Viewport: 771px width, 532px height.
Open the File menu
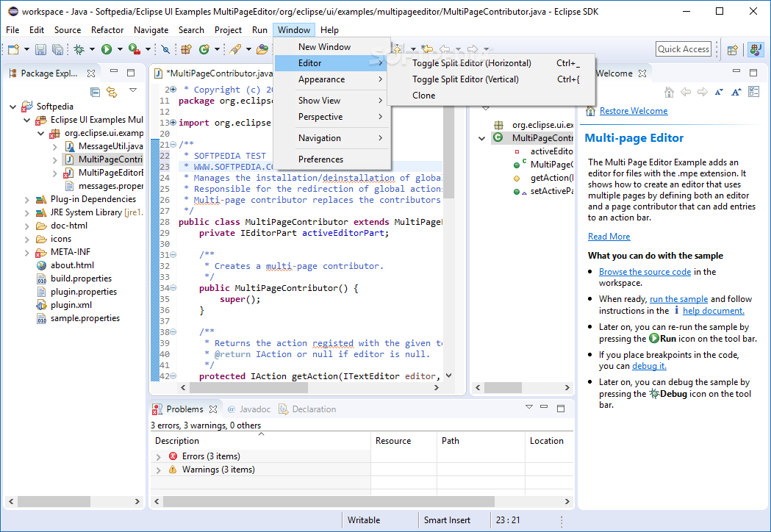[x=12, y=30]
